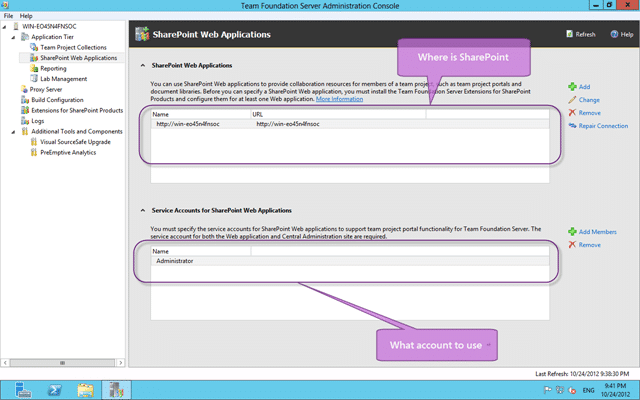Open Lab Management in the tree

pyautogui.click(x=63, y=79)
